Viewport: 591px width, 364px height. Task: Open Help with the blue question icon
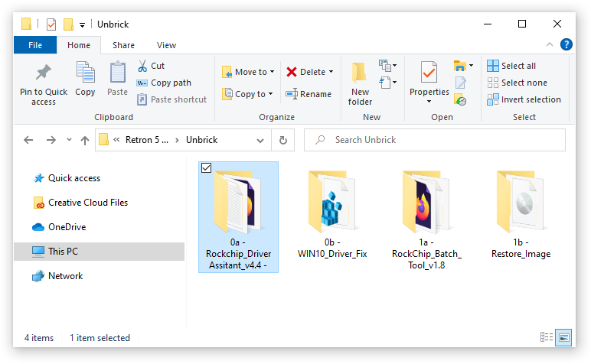tap(567, 45)
